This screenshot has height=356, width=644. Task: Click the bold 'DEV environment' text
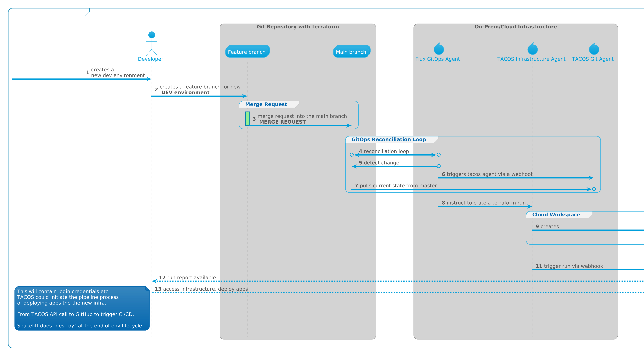(185, 93)
